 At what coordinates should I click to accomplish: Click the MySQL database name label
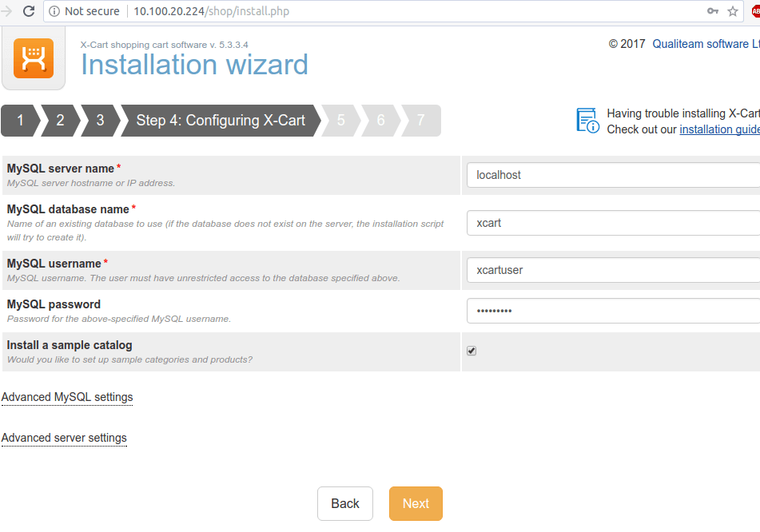[68, 209]
